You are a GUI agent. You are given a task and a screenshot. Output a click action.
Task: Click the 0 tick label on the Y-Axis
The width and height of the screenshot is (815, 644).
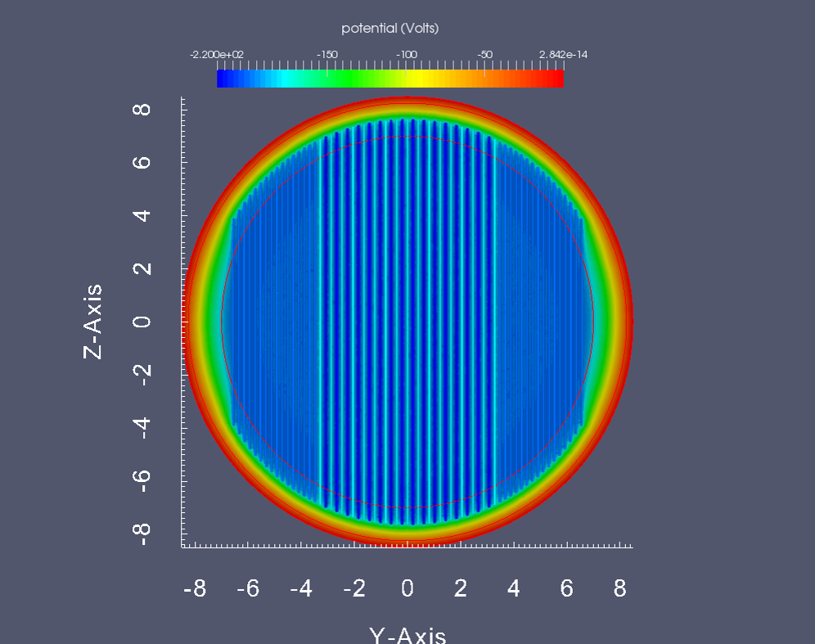(x=407, y=588)
